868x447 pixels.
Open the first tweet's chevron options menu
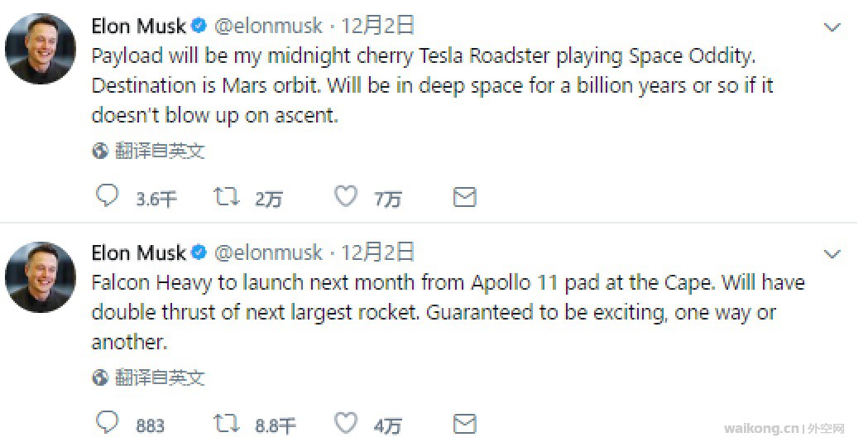(832, 26)
